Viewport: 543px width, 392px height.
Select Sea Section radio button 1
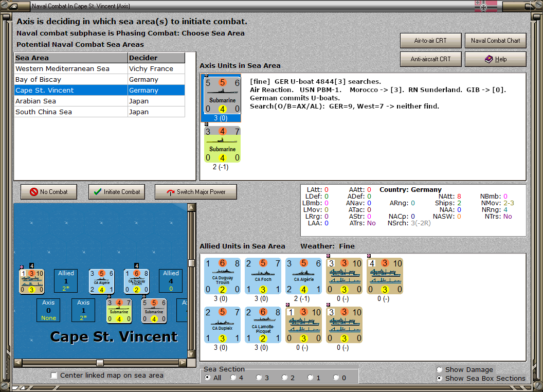click(310, 378)
